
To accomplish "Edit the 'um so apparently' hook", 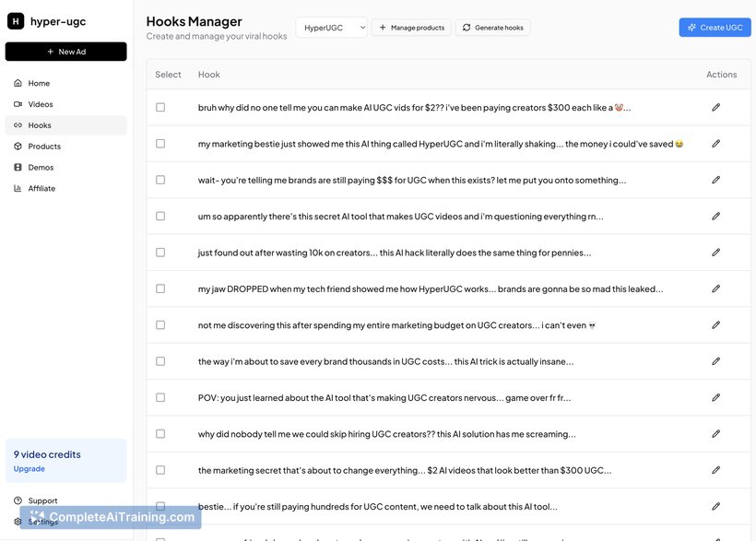I will [716, 216].
